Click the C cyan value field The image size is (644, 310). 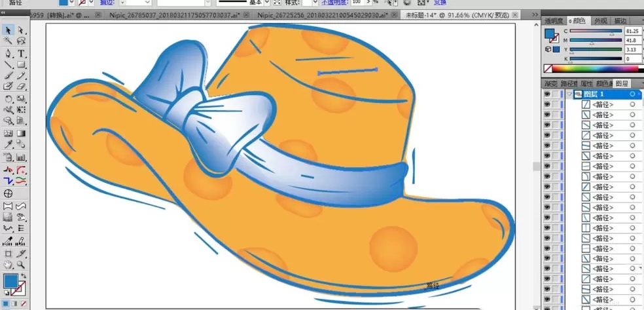tap(632, 31)
